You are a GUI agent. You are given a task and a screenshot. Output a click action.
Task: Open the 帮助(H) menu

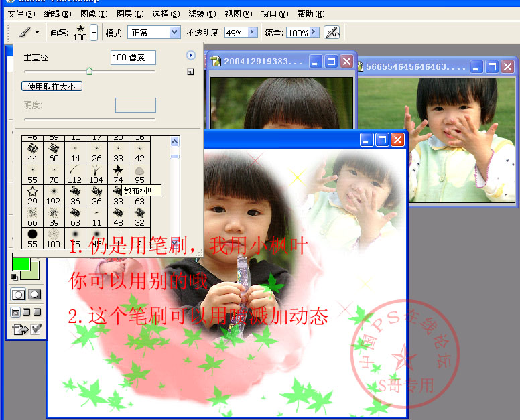tap(311, 14)
